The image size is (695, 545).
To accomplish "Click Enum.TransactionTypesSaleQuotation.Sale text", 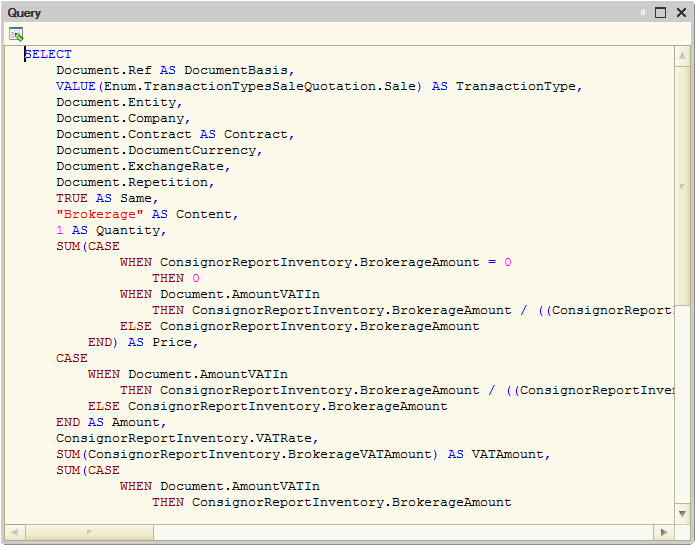I will [x=260, y=86].
